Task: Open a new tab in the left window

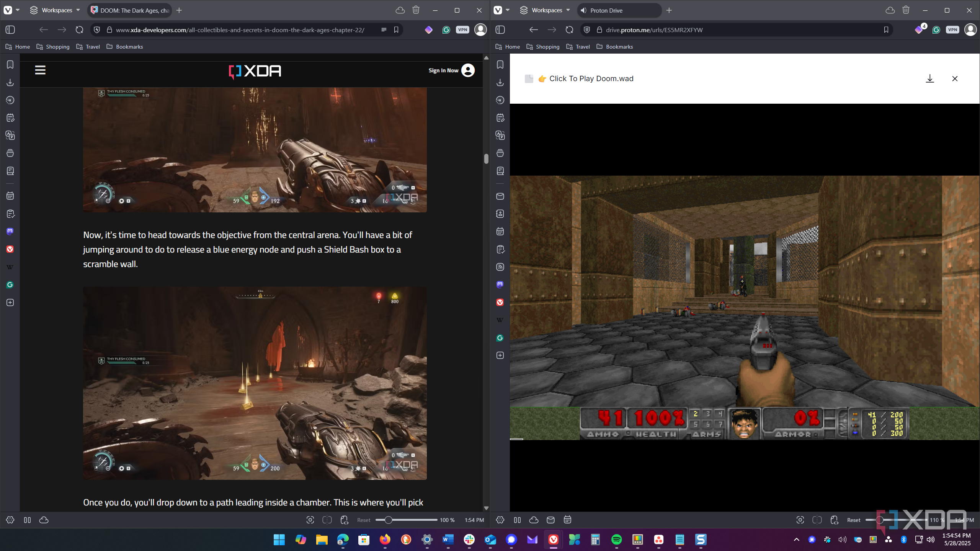Action: 179,10
